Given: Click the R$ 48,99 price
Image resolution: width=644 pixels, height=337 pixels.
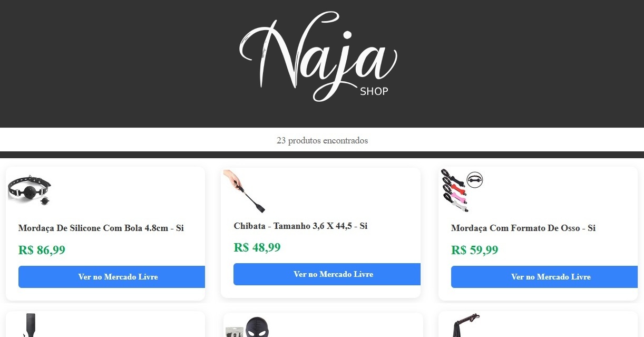Looking at the screenshot, I should (257, 247).
